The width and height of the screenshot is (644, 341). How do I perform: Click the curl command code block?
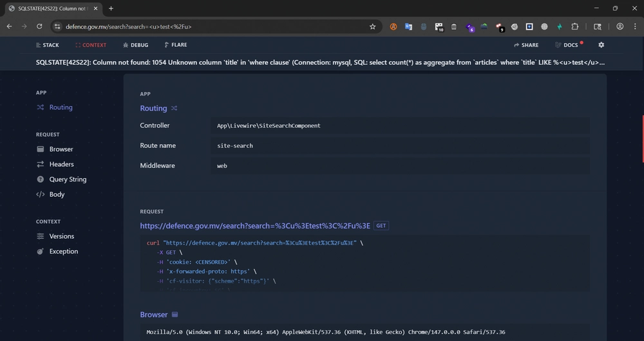pyautogui.click(x=365, y=263)
